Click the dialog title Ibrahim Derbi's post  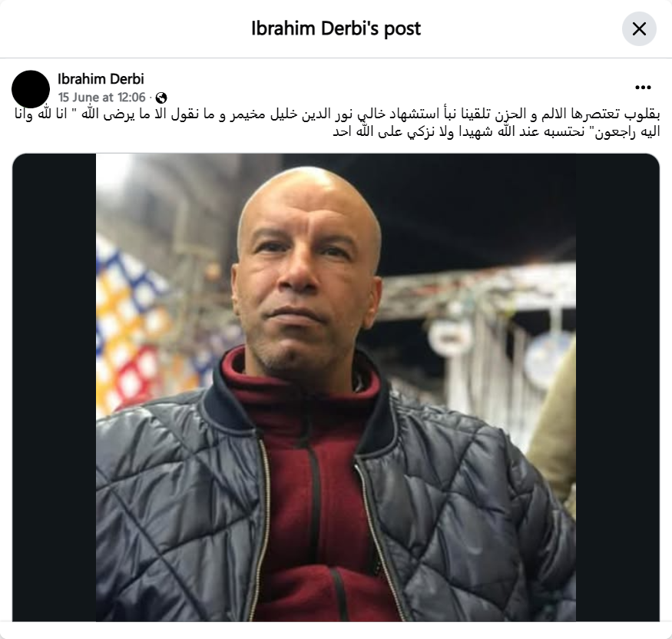[336, 28]
